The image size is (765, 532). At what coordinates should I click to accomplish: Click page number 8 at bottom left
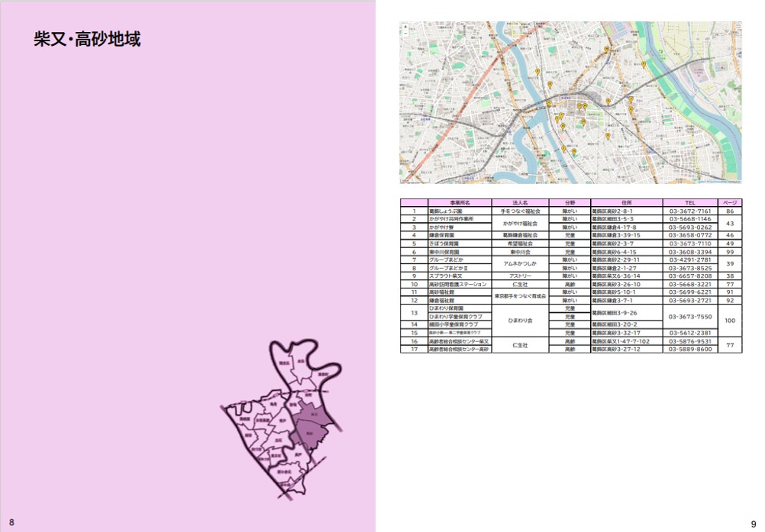(11, 522)
